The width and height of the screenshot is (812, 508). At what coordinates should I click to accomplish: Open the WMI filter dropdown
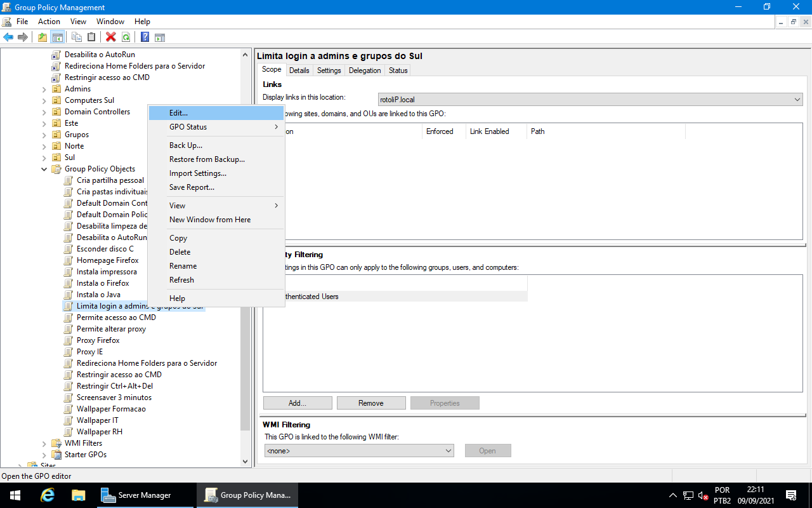(449, 451)
